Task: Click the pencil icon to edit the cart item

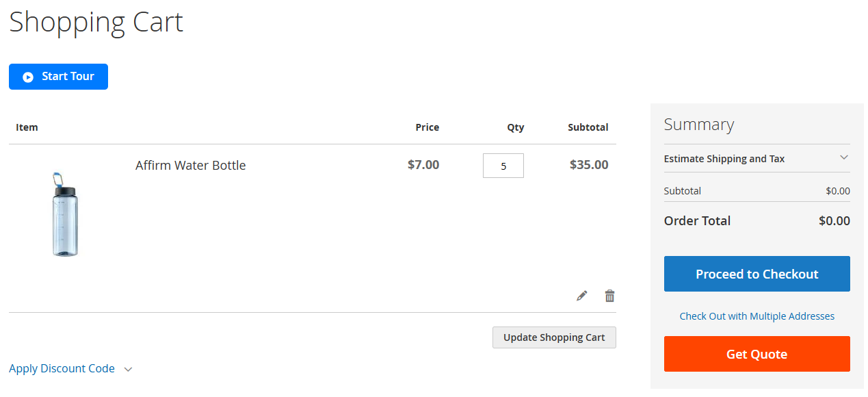Action: pyautogui.click(x=581, y=296)
